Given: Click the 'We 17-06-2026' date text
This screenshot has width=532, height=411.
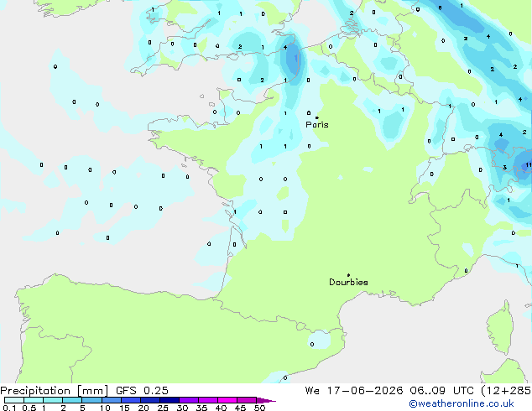Looking at the screenshot, I should (354, 391).
